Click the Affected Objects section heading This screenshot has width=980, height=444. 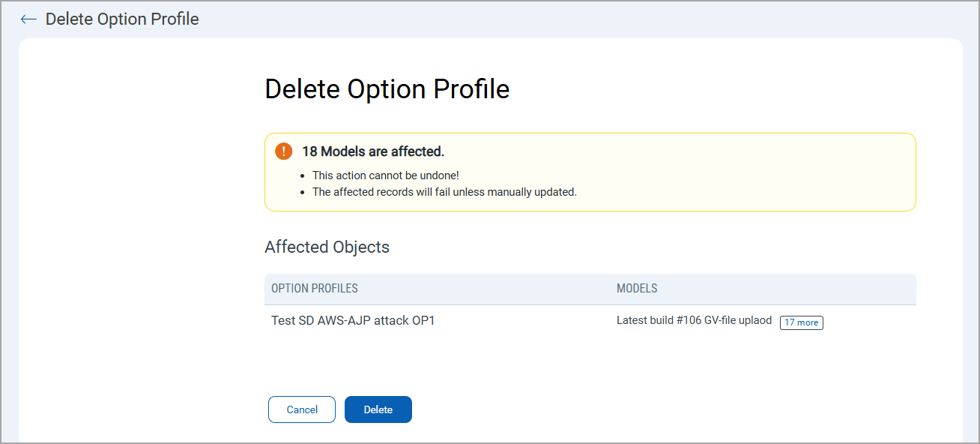click(x=327, y=247)
